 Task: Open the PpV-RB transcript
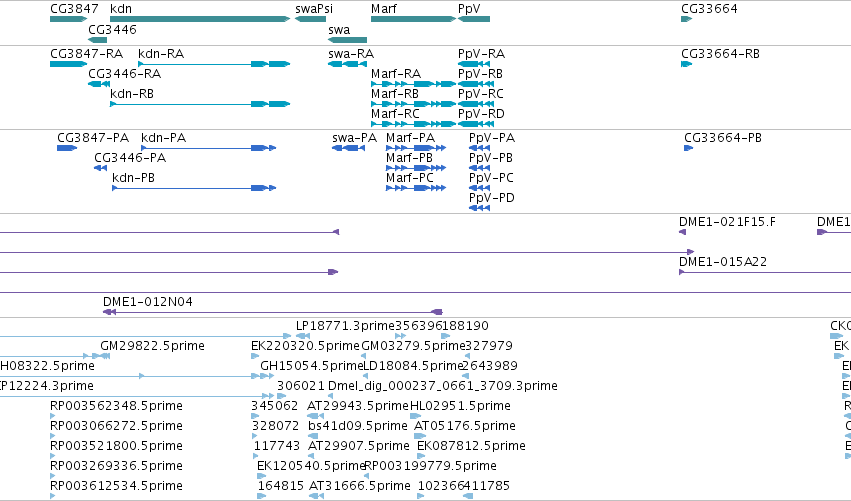point(480,74)
